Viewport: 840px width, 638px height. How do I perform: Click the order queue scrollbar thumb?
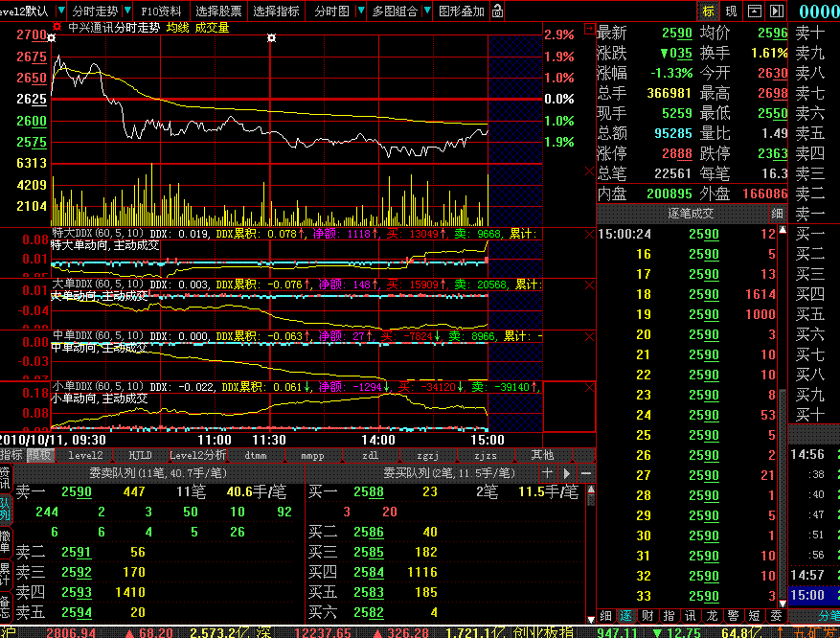(591, 500)
